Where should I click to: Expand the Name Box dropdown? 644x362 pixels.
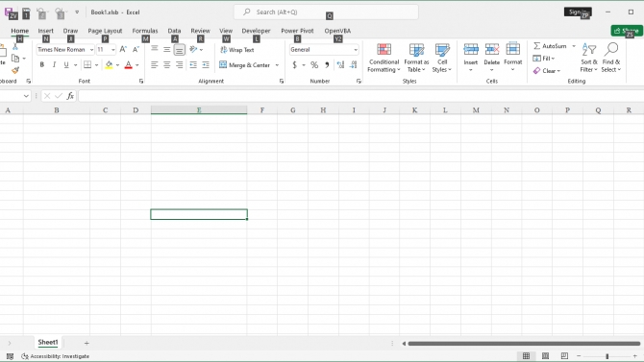(26, 96)
